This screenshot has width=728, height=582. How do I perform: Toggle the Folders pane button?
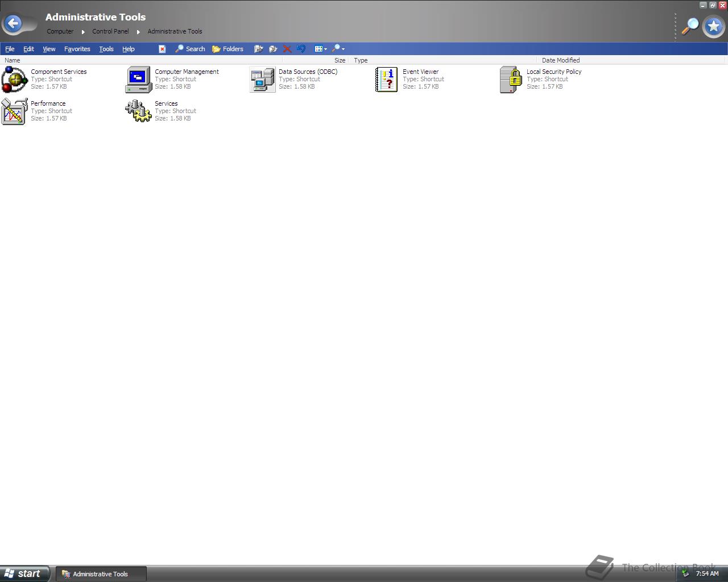[227, 49]
